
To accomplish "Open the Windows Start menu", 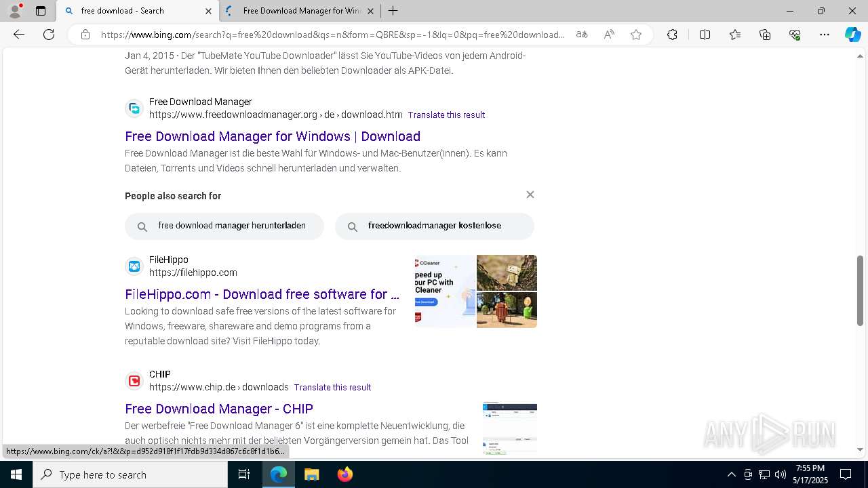I will tap(16, 474).
